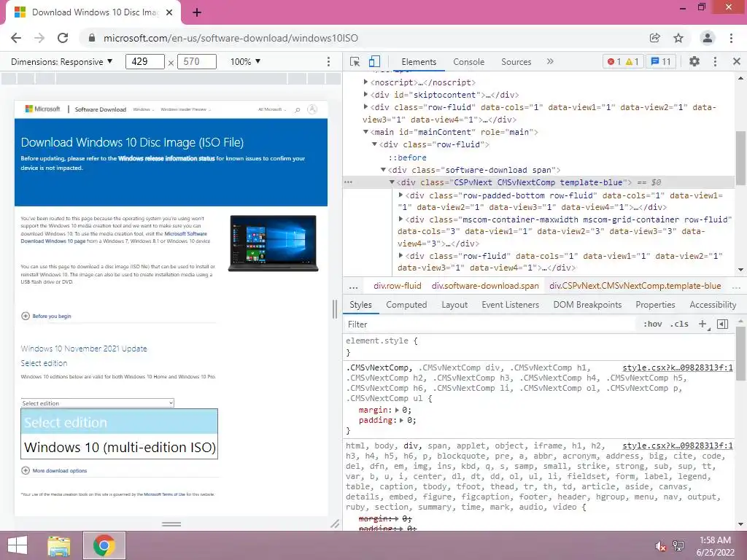
Task: Add new style rule plus icon
Action: [x=703, y=324]
